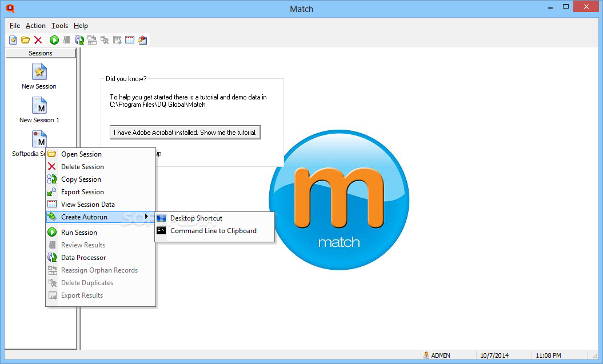Click the Delete Duplicates toolbar icon
This screenshot has height=364, width=603.
pos(105,40)
